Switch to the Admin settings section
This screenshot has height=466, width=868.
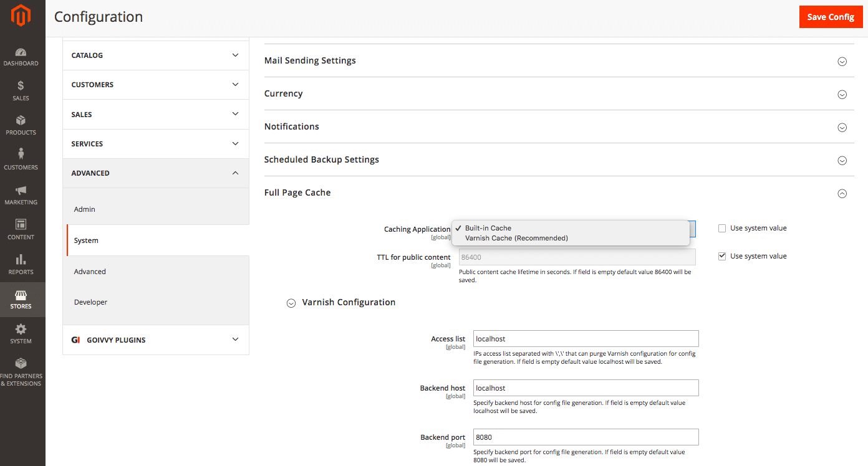click(x=84, y=209)
